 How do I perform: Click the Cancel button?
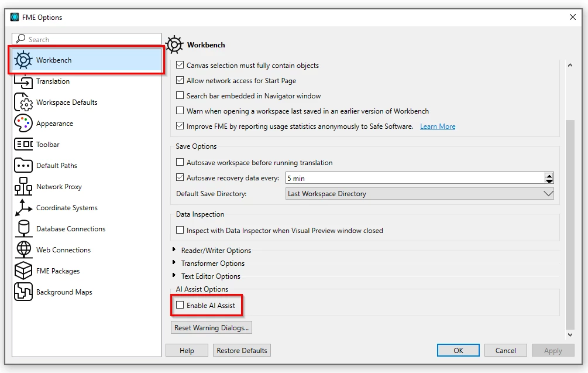506,351
